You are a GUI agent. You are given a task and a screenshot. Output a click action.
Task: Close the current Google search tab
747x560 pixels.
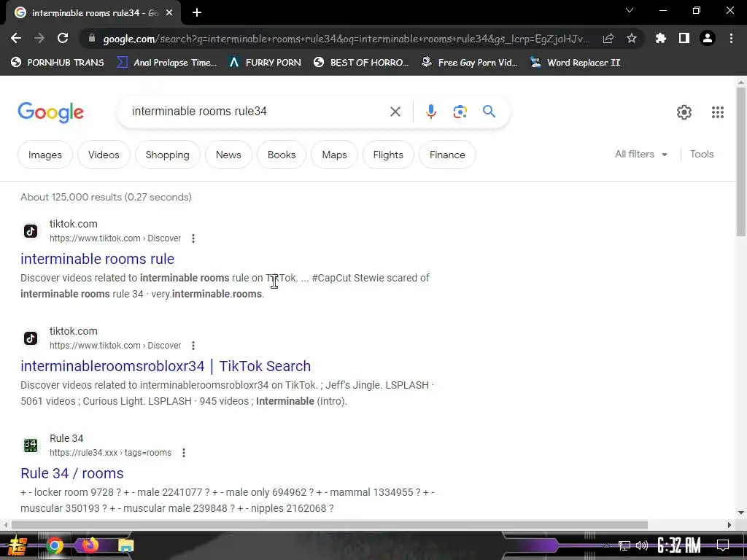pos(169,13)
